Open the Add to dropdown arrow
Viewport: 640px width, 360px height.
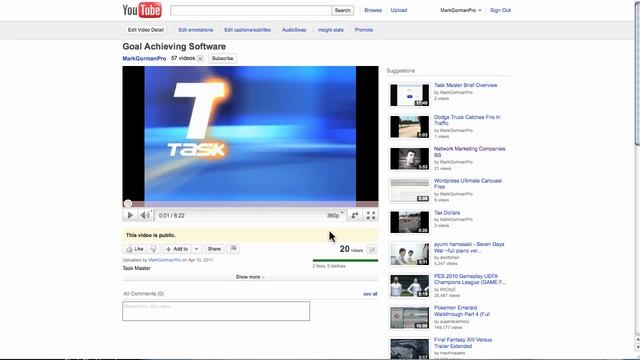coord(196,249)
